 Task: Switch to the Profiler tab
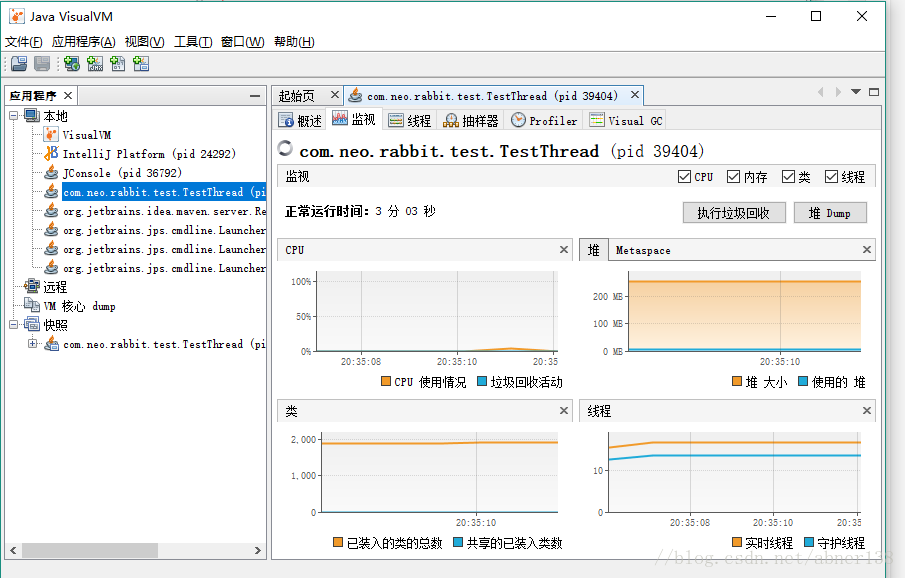point(544,120)
